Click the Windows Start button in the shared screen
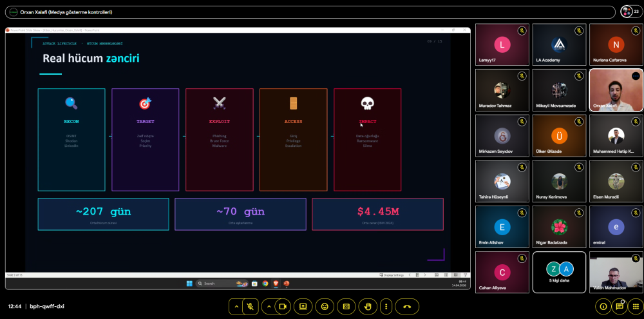The image size is (644, 319). click(190, 283)
